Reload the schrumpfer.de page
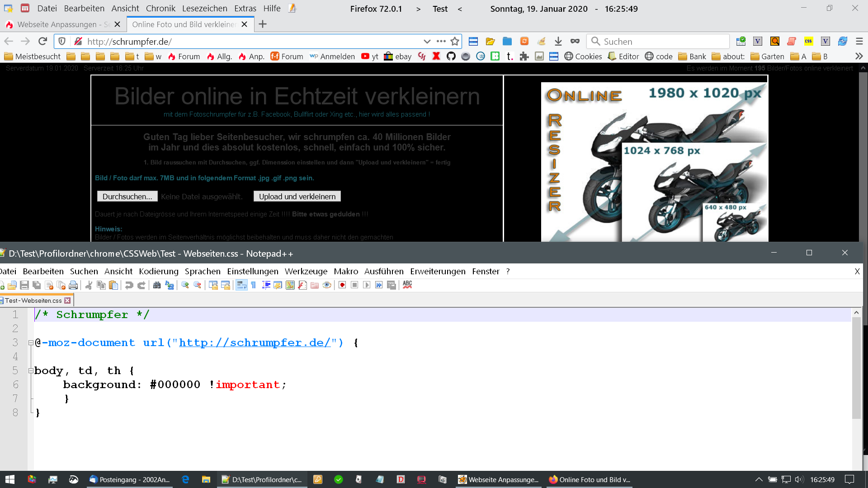Screen dimensions: 868x488 pyautogui.click(x=43, y=42)
